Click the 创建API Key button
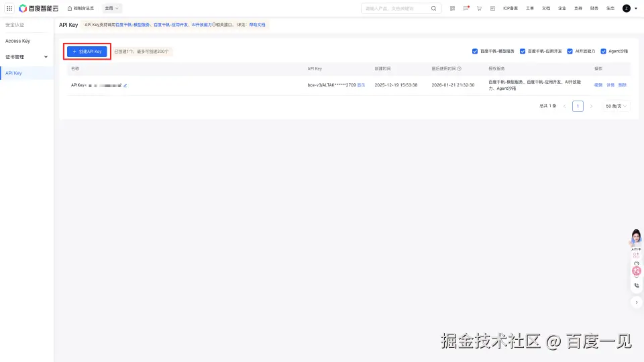Screen dimensions: 644x362 tap(87, 52)
